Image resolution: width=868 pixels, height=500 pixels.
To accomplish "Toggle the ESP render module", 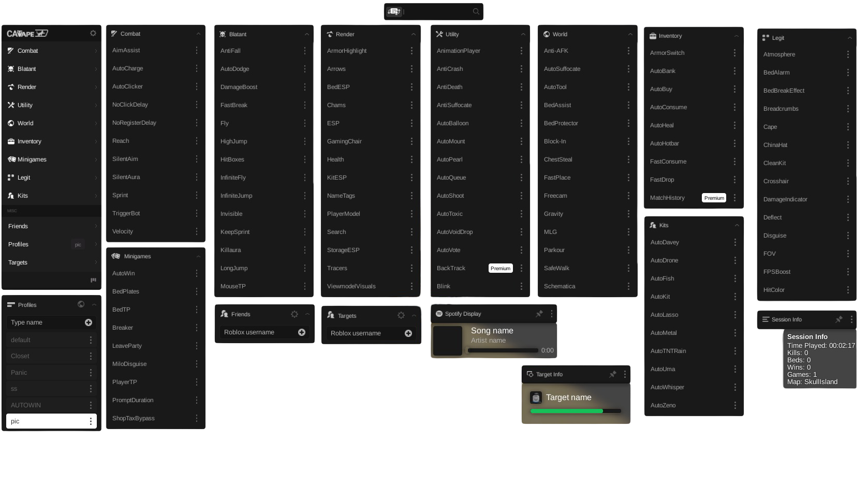I will pyautogui.click(x=333, y=123).
